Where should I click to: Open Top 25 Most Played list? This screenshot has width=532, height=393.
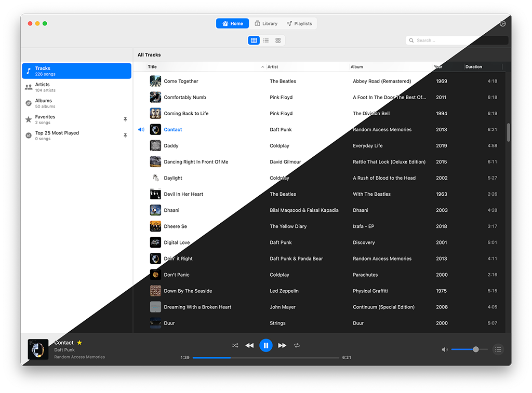pyautogui.click(x=77, y=135)
